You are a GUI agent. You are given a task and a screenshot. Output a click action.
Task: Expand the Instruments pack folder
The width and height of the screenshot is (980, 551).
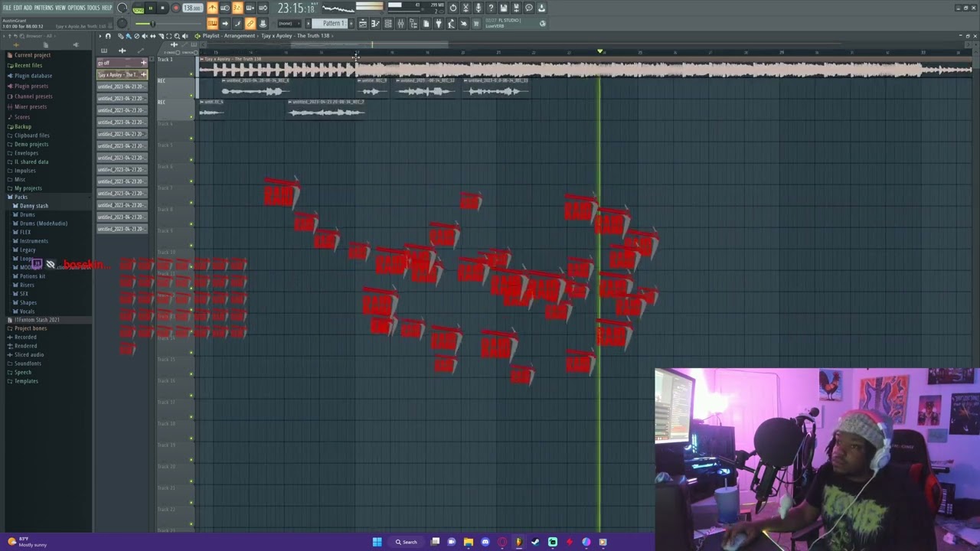click(x=34, y=241)
